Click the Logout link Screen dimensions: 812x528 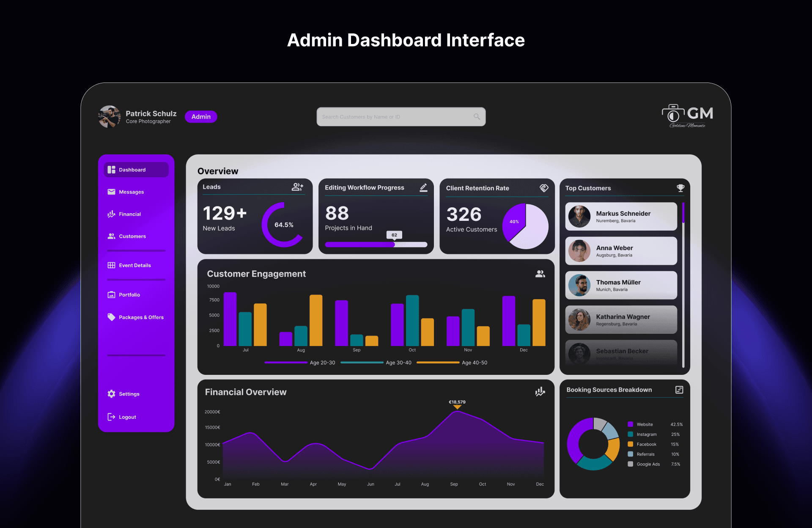pyautogui.click(x=127, y=417)
